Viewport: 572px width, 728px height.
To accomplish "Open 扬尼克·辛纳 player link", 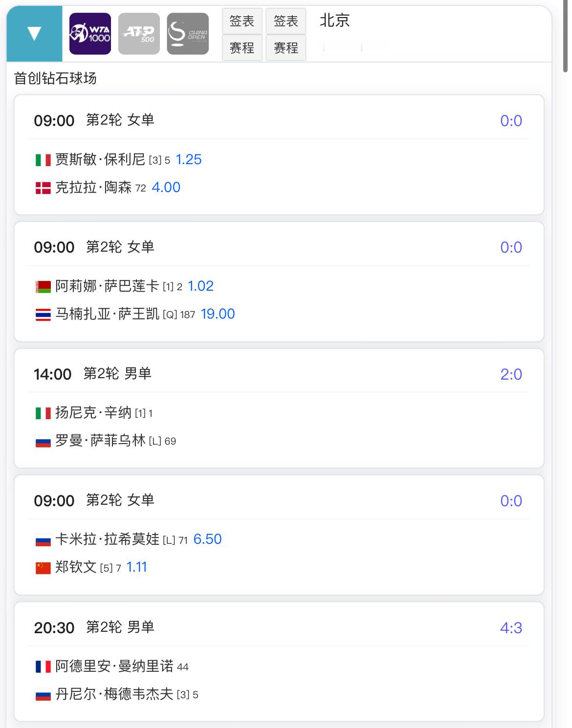I will pos(93,413).
